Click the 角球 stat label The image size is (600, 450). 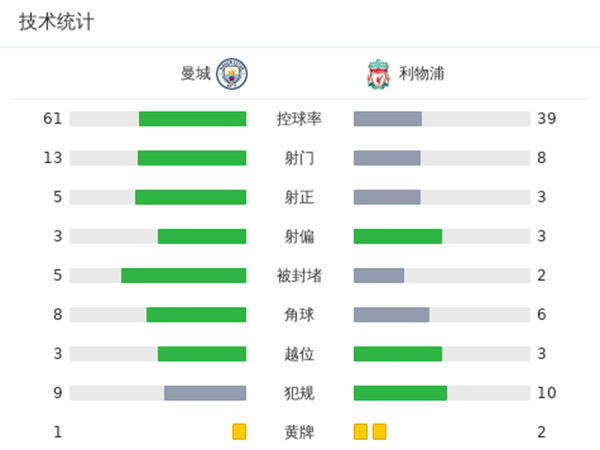tap(299, 315)
